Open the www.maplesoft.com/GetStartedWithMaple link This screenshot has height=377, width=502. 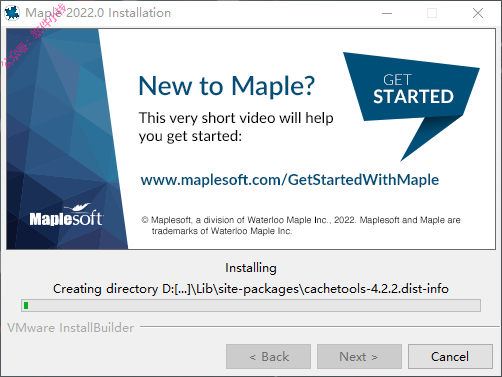pos(290,180)
